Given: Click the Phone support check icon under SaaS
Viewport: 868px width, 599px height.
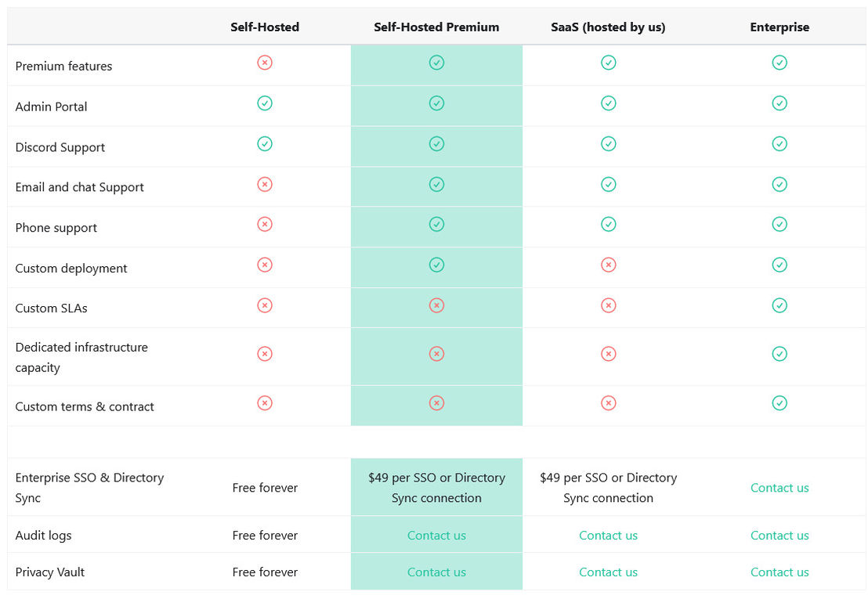Looking at the screenshot, I should pyautogui.click(x=609, y=224).
